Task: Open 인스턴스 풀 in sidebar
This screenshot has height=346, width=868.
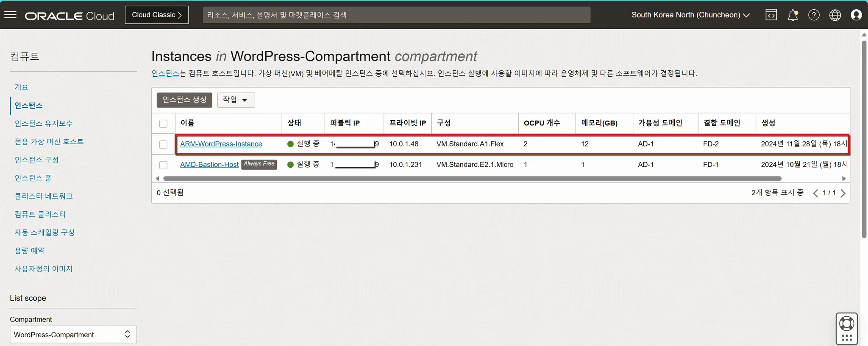Action: (x=33, y=178)
